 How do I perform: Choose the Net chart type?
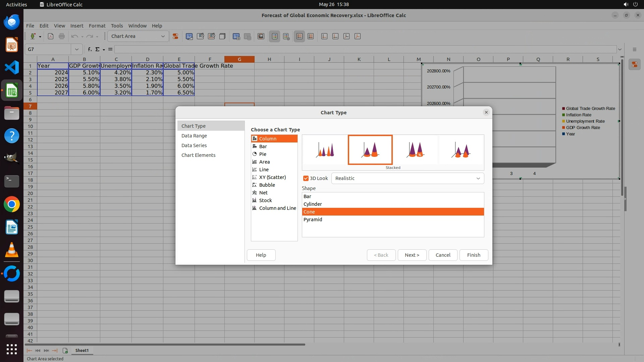pyautogui.click(x=263, y=193)
